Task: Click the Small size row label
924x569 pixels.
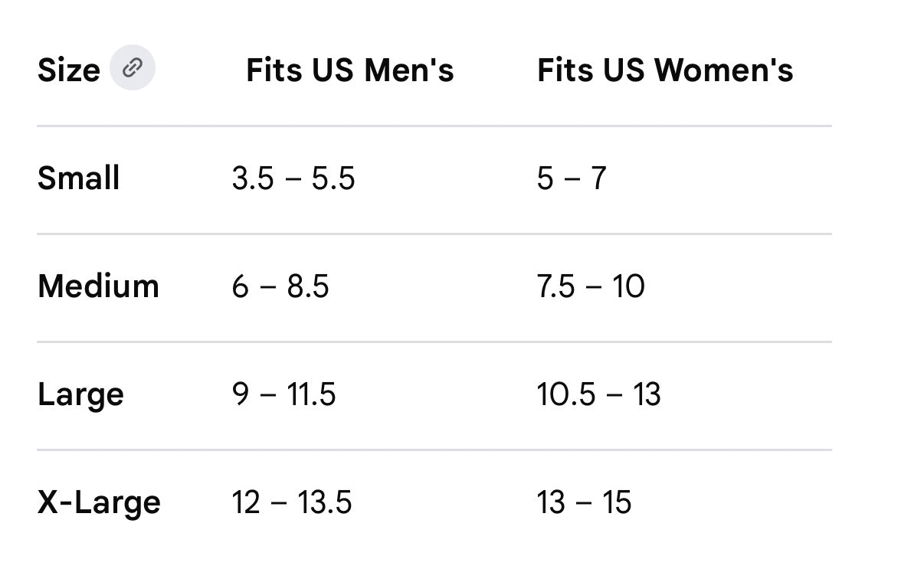Action: pos(79,178)
